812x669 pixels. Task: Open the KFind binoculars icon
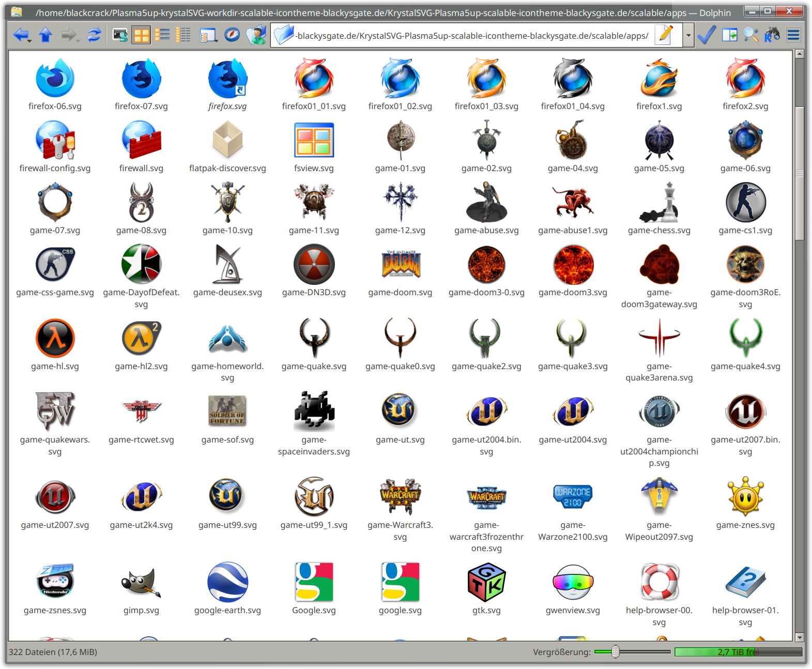[772, 35]
